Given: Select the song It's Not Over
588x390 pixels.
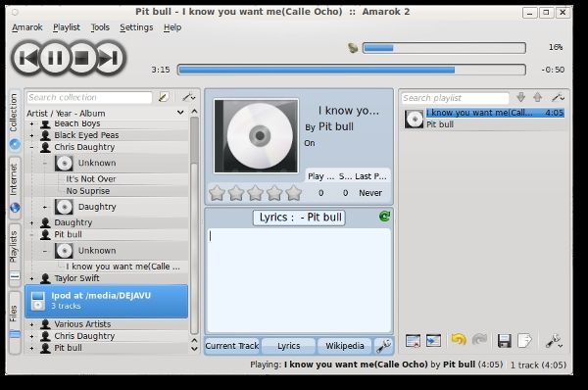Looking at the screenshot, I should 91,179.
